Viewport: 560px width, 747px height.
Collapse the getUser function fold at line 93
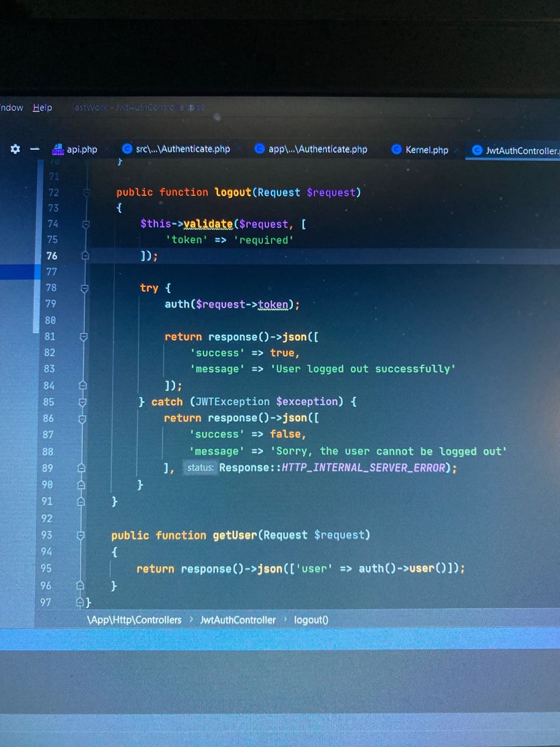point(81,535)
